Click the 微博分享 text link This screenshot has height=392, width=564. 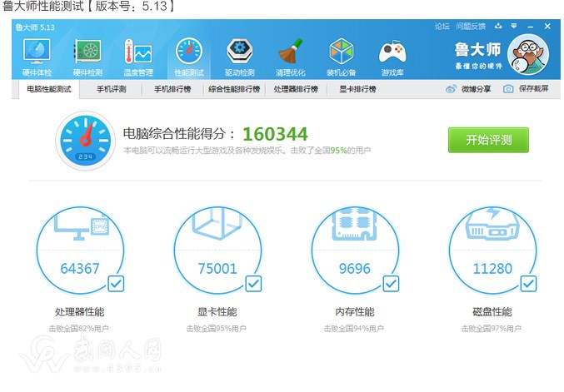coord(476,89)
